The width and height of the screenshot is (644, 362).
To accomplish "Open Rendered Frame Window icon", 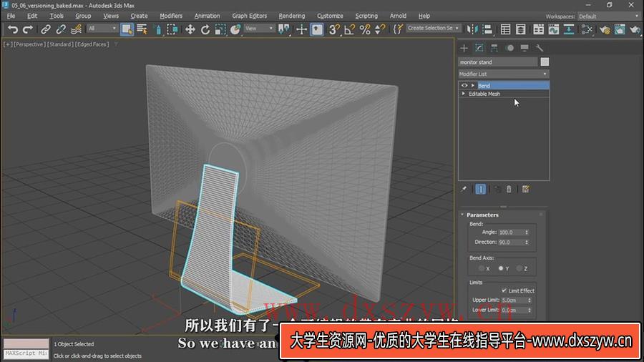I will tap(620, 29).
